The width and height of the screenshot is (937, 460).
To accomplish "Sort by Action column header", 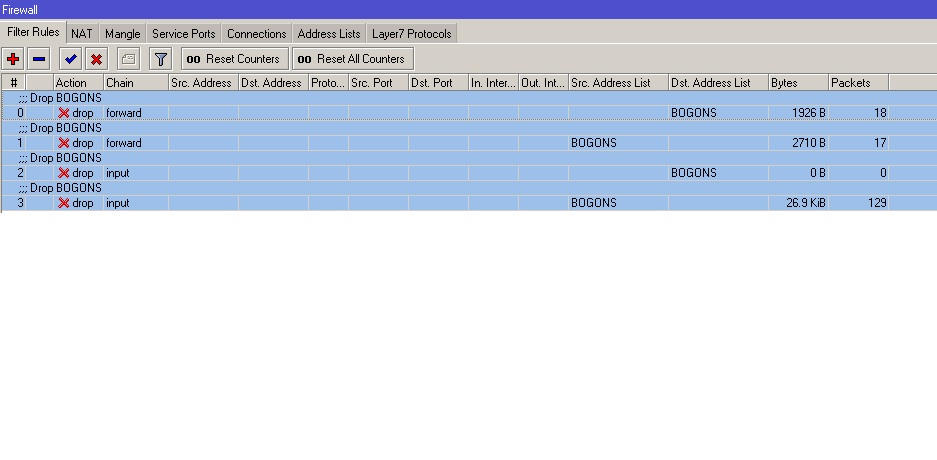I will (x=78, y=82).
